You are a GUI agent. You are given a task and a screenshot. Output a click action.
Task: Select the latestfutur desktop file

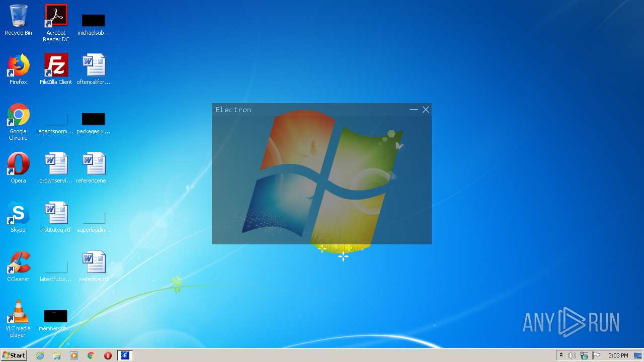coord(56,271)
